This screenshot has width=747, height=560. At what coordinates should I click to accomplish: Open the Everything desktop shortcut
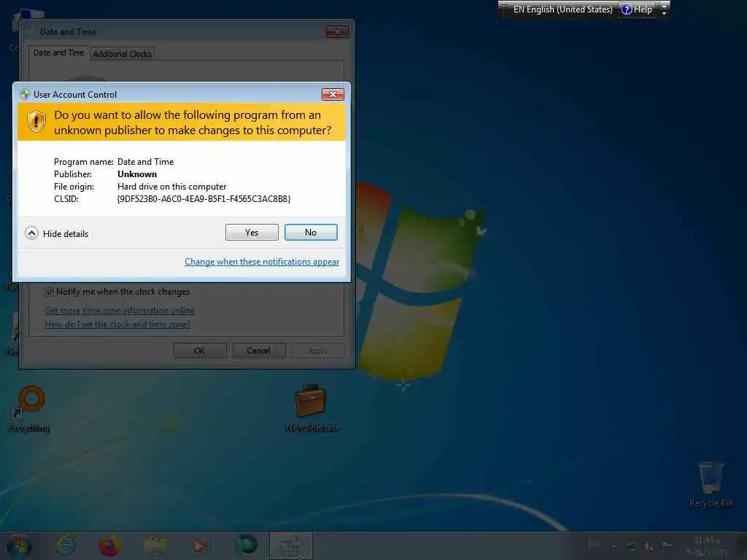[30, 409]
